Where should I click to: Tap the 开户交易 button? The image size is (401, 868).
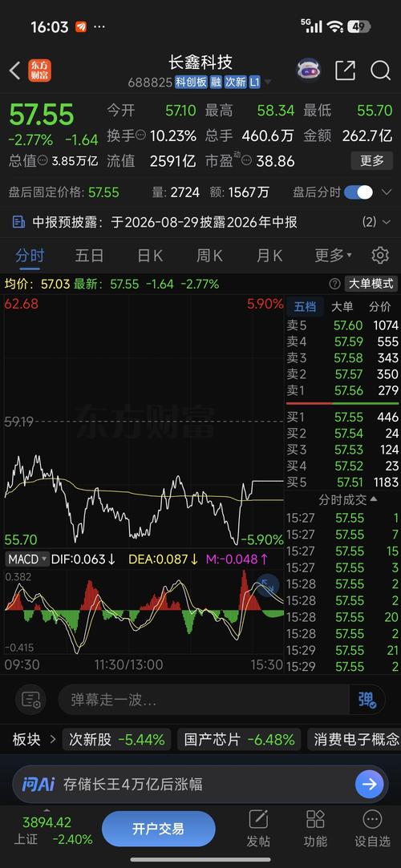pos(159,829)
